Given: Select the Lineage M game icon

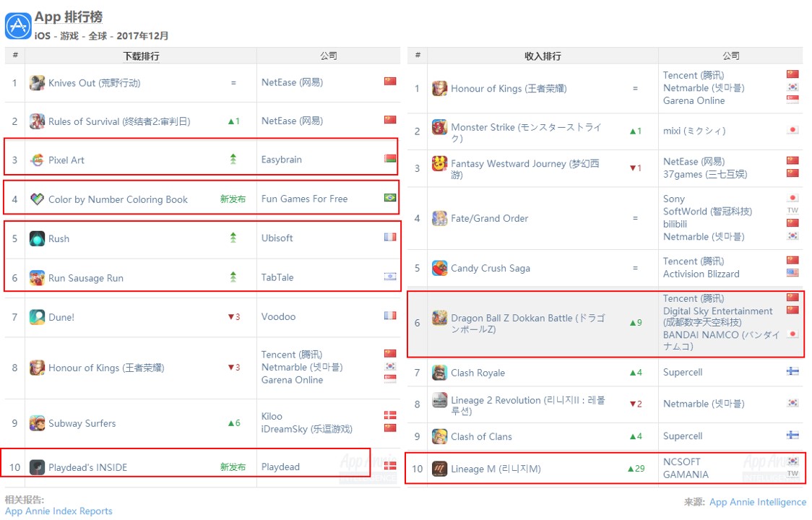Looking at the screenshot, I should [x=440, y=469].
